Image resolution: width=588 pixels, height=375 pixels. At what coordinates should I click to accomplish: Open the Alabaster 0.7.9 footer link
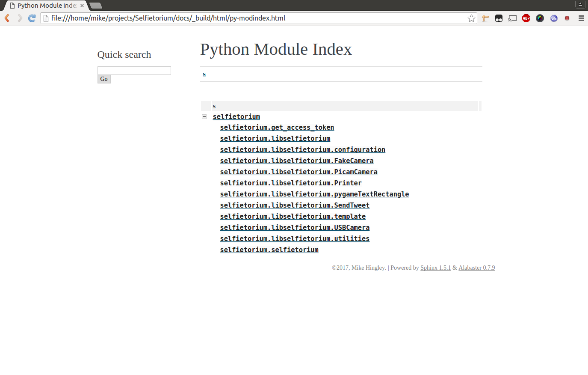tap(477, 268)
